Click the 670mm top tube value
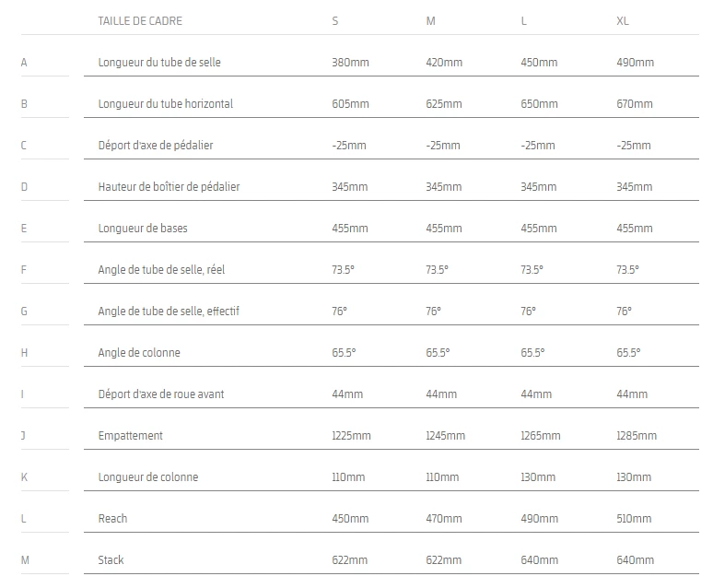 (635, 104)
